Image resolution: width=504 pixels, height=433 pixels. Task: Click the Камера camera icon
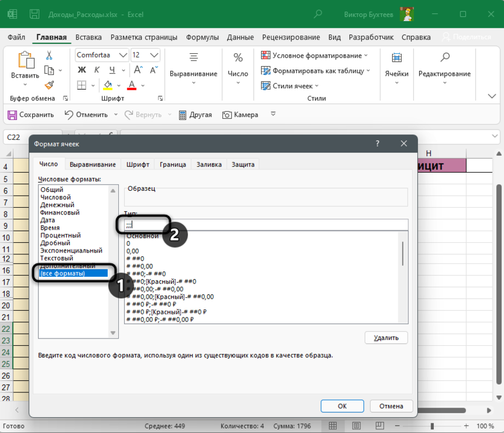click(x=227, y=114)
